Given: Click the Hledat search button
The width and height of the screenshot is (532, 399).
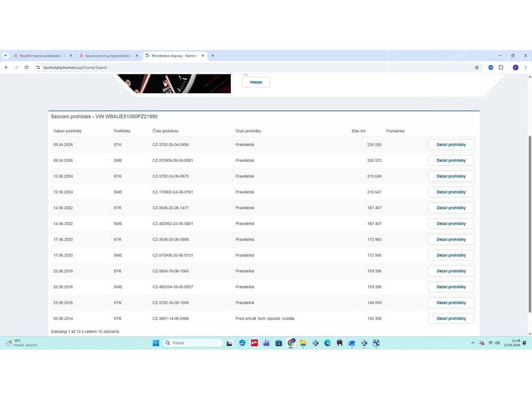Looking at the screenshot, I should click(x=256, y=82).
